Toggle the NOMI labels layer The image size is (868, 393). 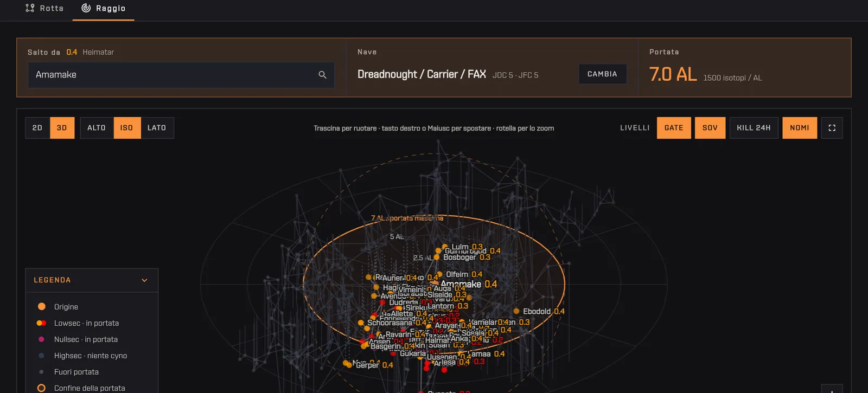pyautogui.click(x=800, y=128)
